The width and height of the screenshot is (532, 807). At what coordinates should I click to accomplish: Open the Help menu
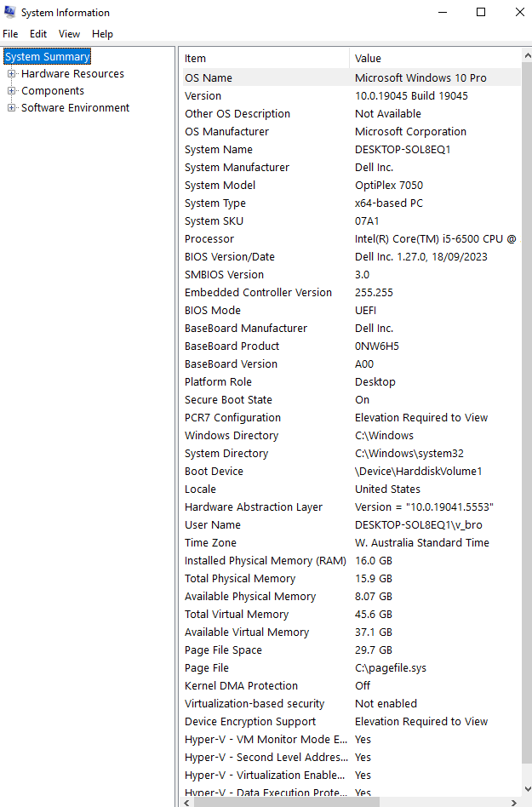pyautogui.click(x=102, y=34)
